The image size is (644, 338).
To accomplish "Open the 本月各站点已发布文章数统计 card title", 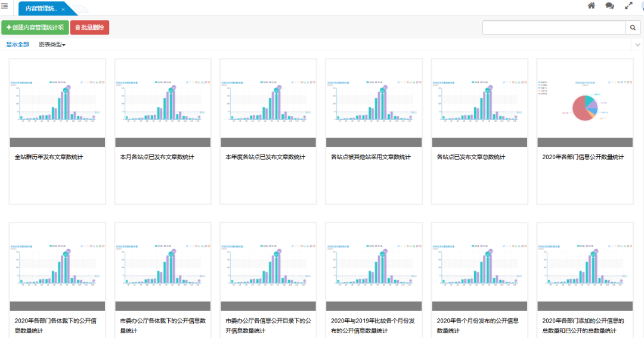I will pos(157,157).
